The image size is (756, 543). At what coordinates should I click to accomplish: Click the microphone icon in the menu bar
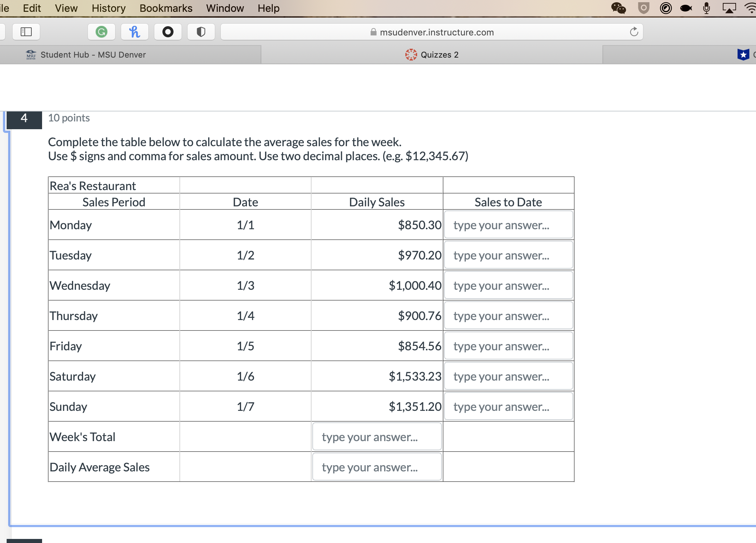coord(706,8)
